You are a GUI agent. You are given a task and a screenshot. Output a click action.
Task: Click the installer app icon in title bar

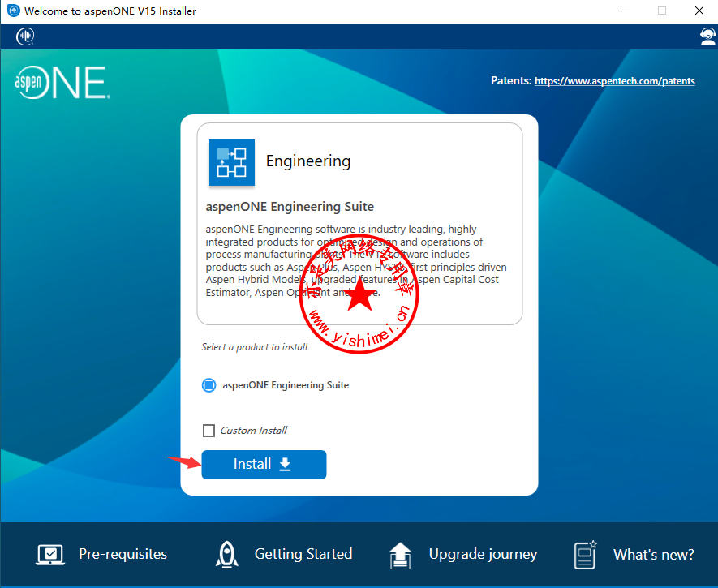click(x=13, y=11)
